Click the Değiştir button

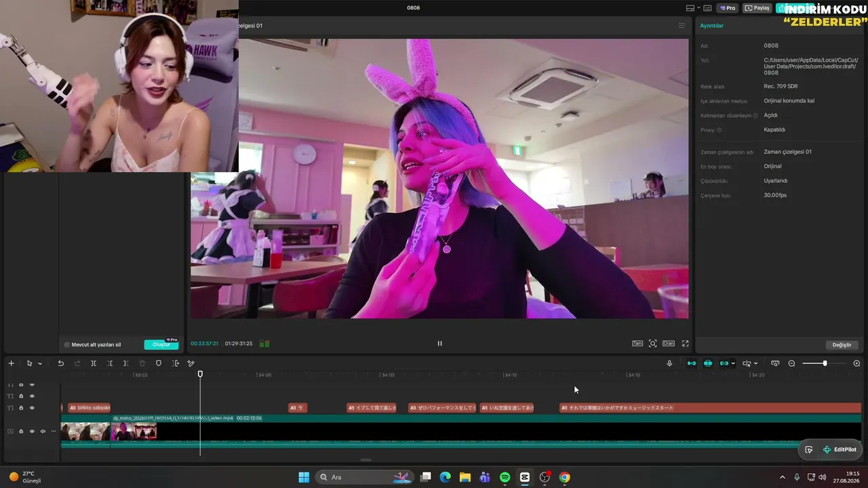(842, 345)
